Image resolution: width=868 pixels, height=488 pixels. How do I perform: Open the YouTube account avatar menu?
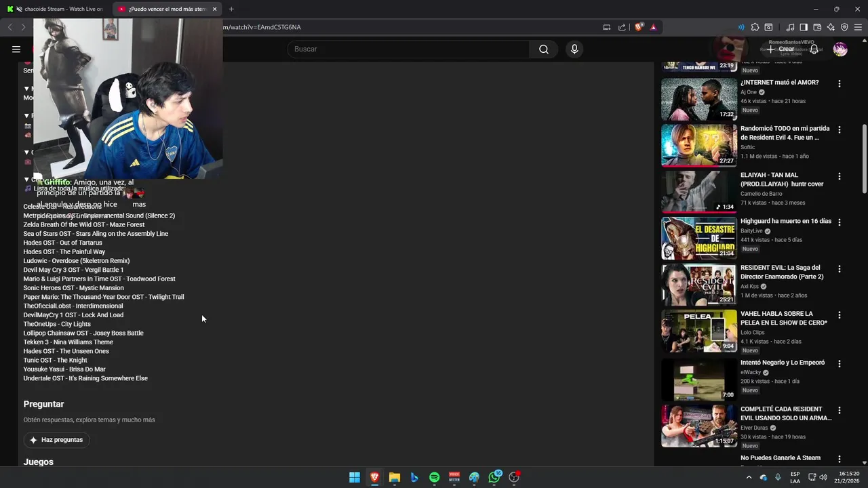point(840,49)
